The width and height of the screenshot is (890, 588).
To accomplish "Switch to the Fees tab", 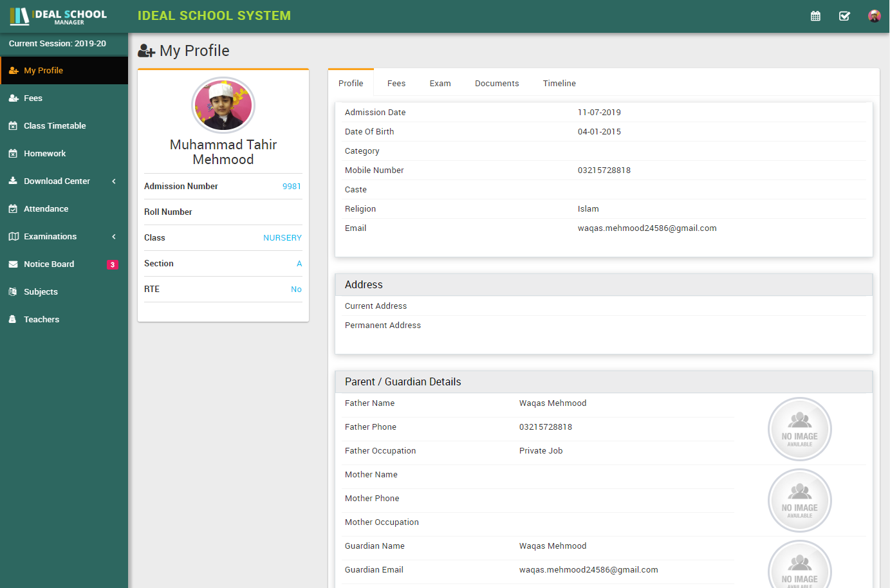I will tap(396, 84).
